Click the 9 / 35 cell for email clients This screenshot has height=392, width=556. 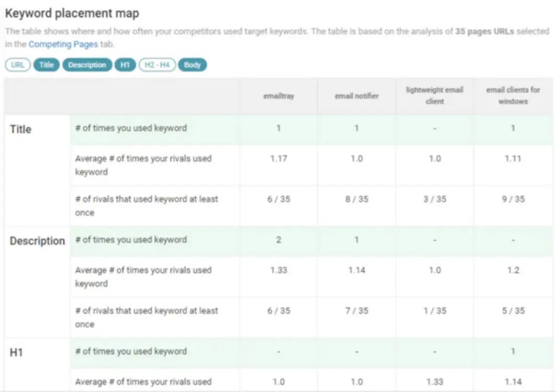[513, 199]
